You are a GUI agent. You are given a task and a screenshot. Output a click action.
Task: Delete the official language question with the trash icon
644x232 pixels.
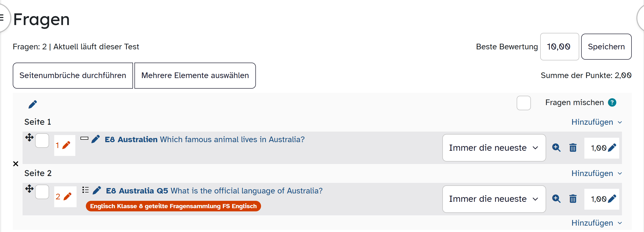[x=573, y=199]
